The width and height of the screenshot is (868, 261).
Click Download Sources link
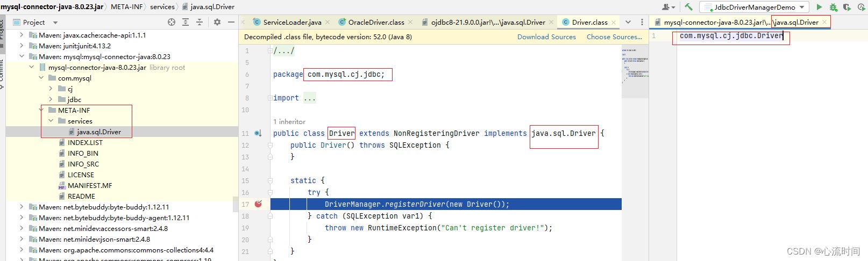(546, 37)
